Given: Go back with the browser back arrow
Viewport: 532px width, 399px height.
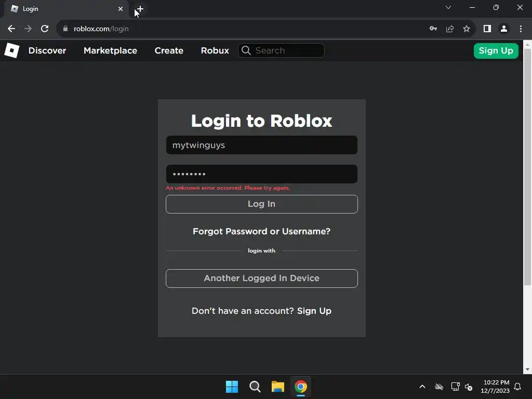Looking at the screenshot, I should click(11, 29).
